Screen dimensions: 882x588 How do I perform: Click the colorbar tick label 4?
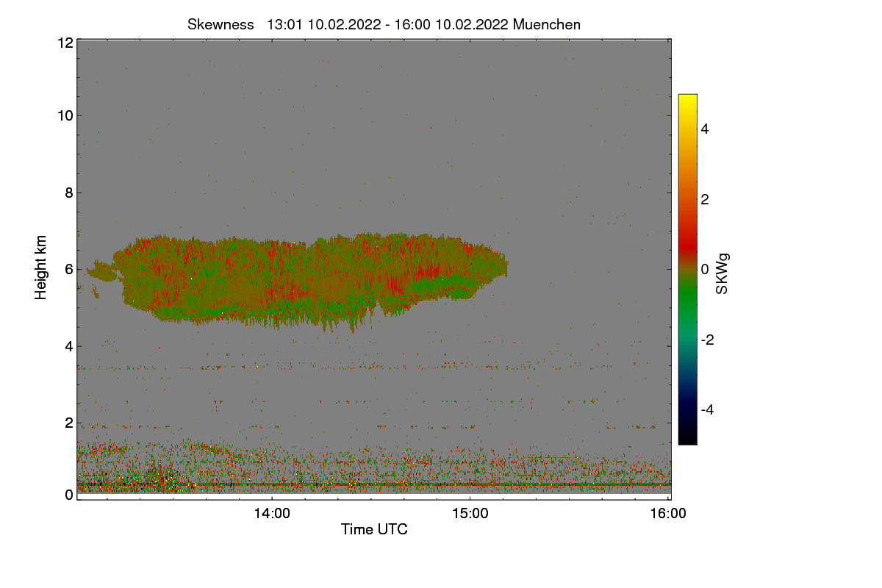click(705, 129)
